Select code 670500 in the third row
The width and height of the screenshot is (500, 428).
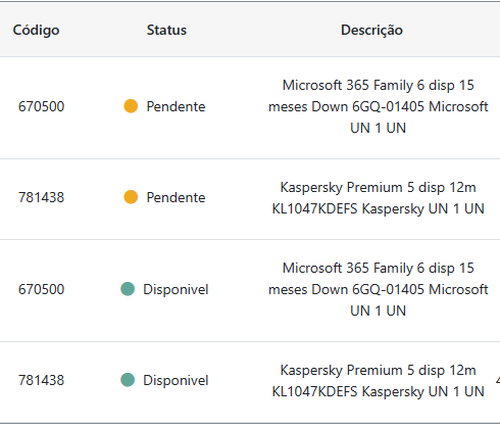coord(41,289)
